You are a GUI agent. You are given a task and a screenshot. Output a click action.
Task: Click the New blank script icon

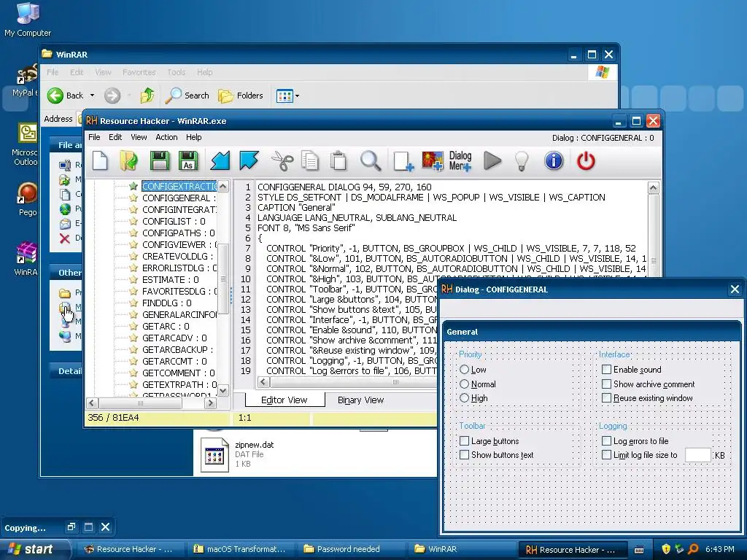coord(100,160)
